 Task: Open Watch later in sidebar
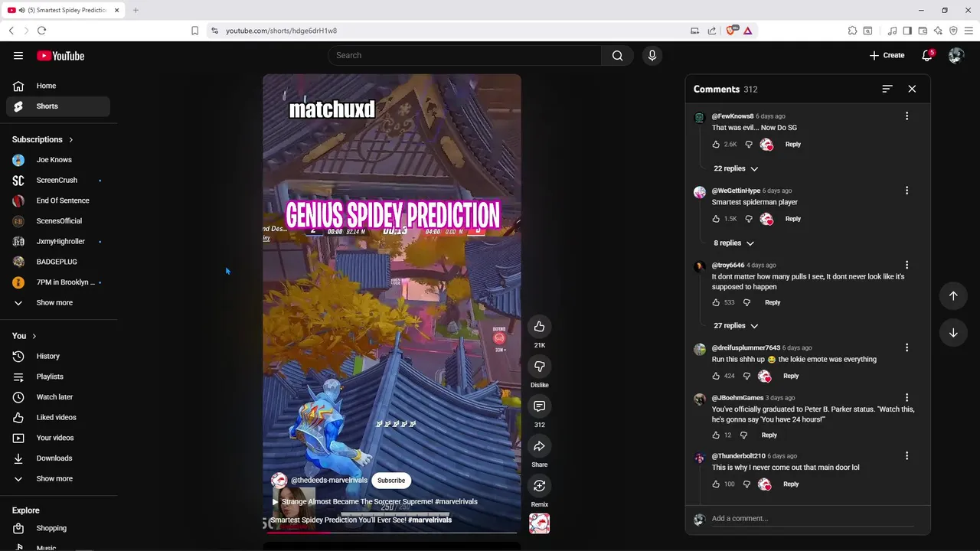click(58, 397)
